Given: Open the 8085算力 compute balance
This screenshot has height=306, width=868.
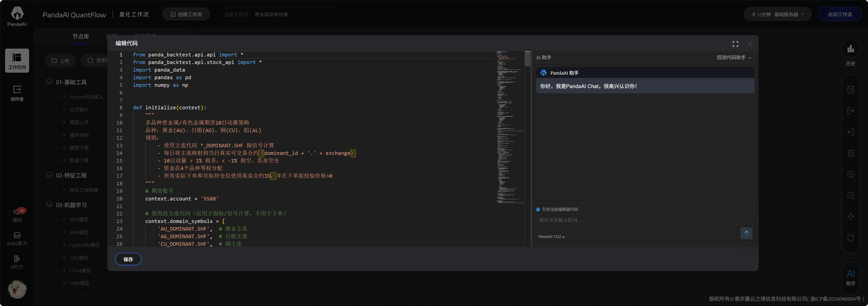Looking at the screenshot, I should (x=17, y=239).
